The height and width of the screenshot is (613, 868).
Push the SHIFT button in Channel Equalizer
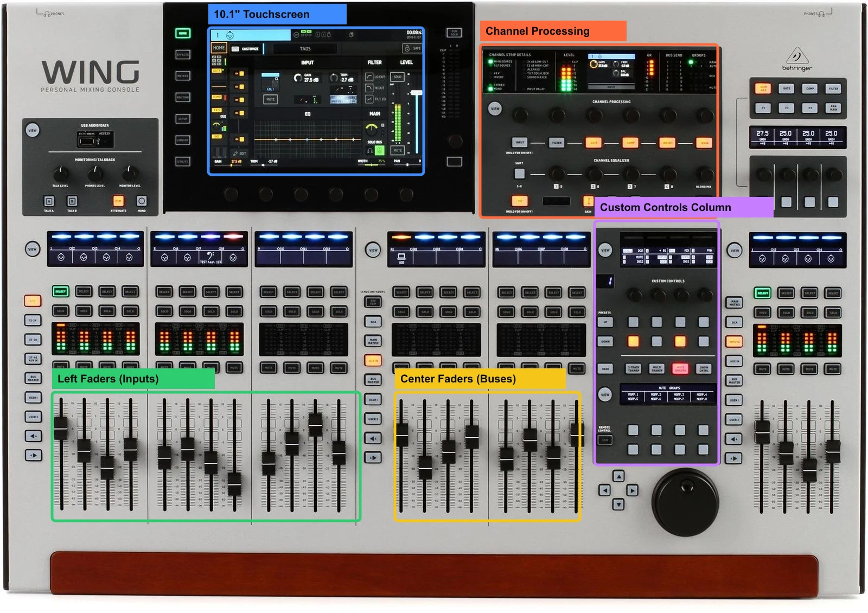(x=520, y=174)
